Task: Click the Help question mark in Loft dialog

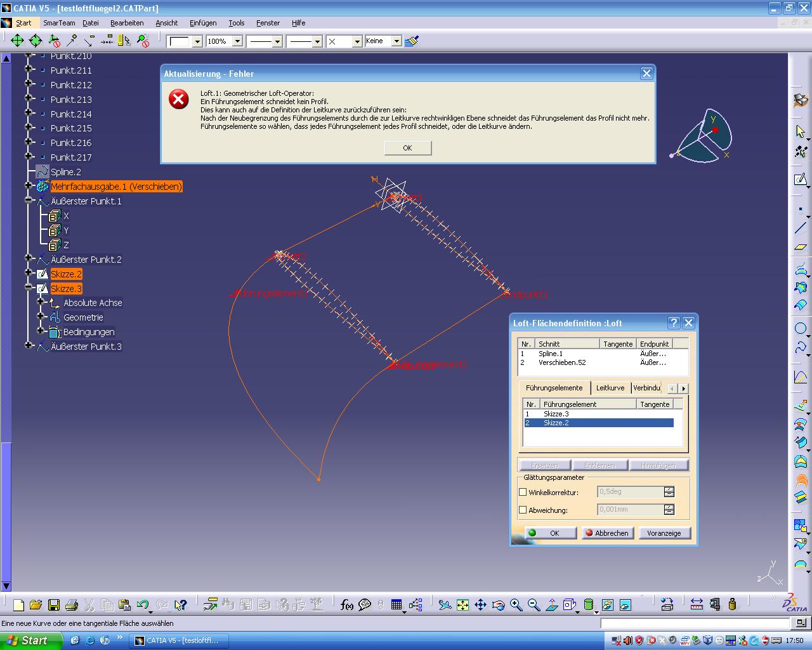Action: point(674,323)
